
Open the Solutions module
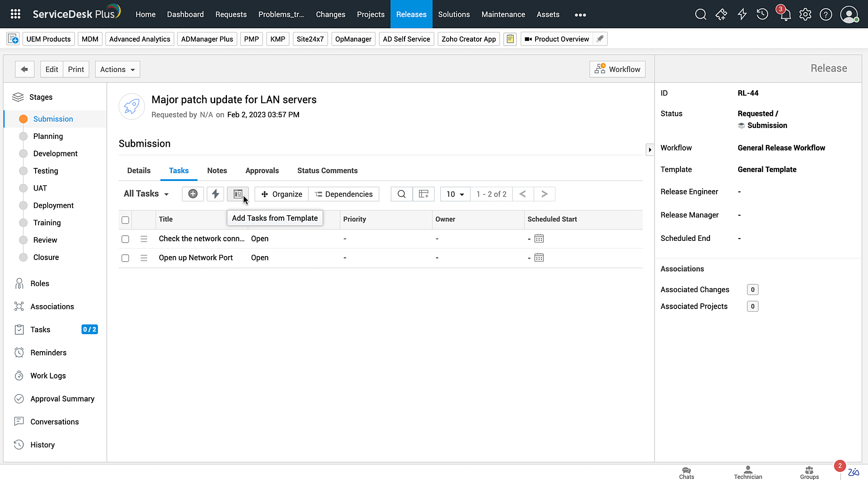pyautogui.click(x=454, y=14)
